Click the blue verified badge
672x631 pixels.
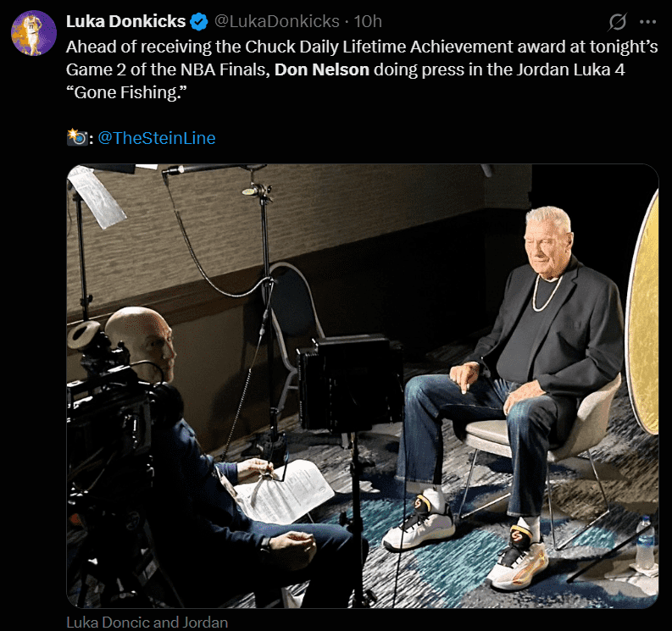198,22
